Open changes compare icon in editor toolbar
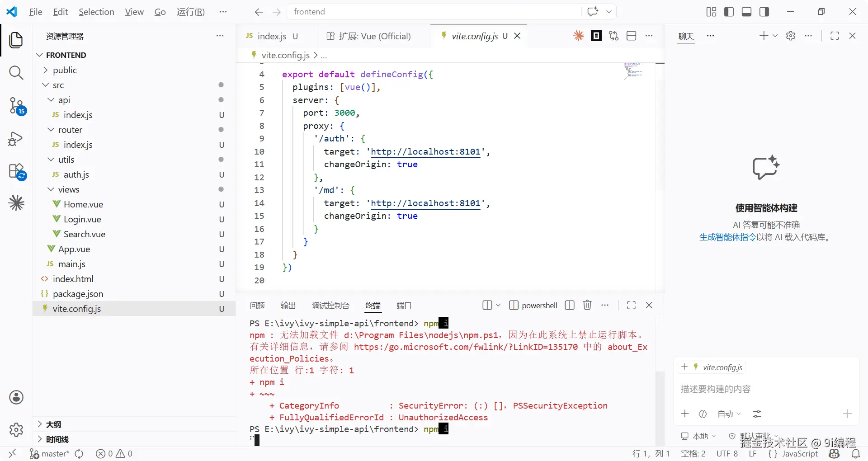 613,36
